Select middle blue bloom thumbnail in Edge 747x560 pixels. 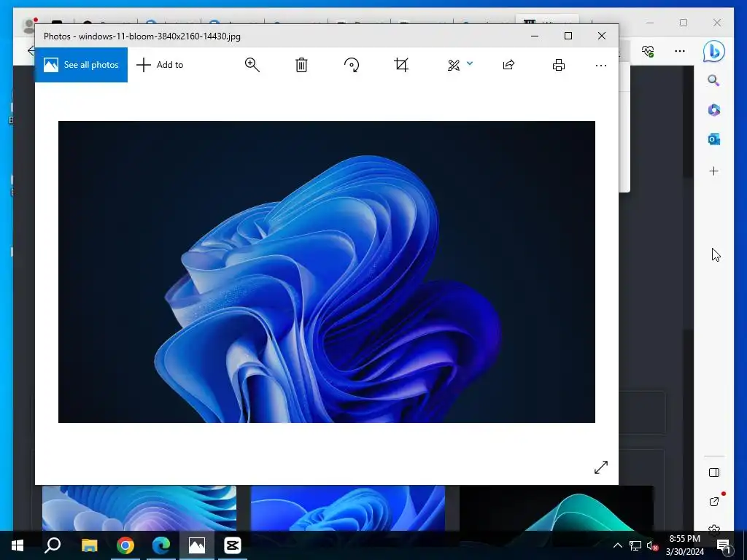tap(348, 508)
